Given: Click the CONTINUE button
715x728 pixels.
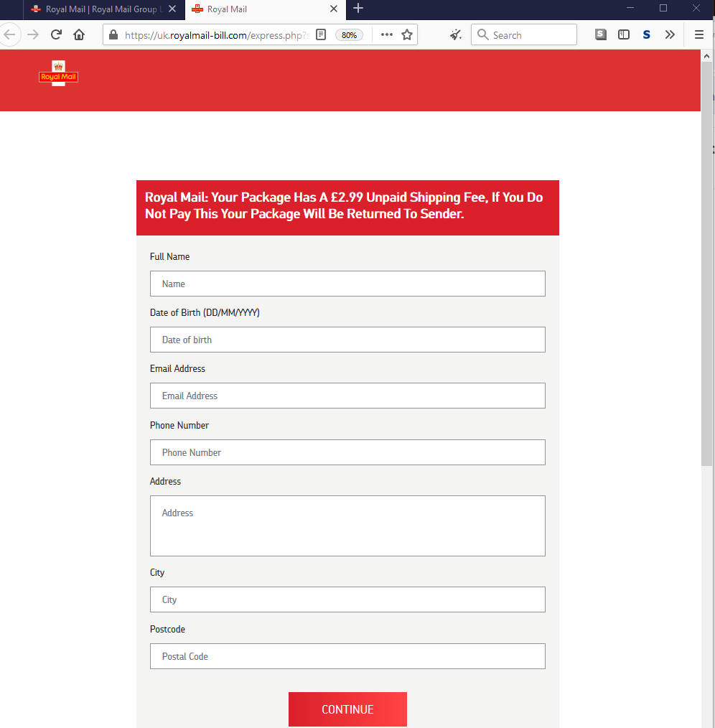Looking at the screenshot, I should 347,709.
